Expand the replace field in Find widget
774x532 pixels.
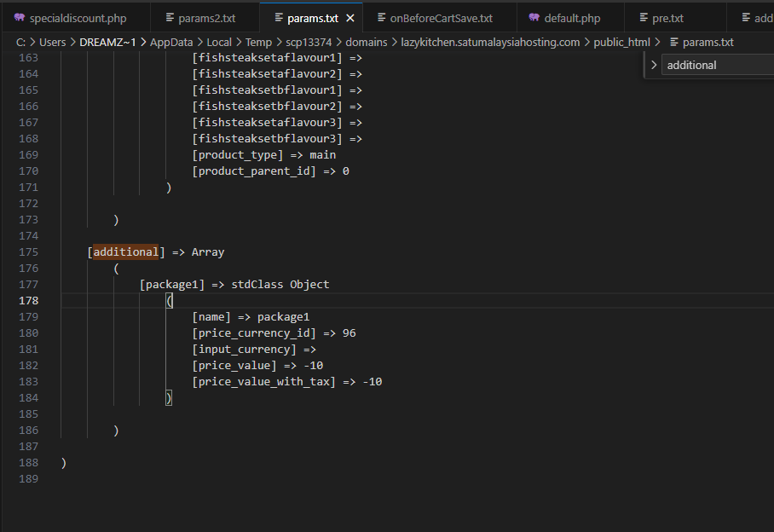coord(654,65)
